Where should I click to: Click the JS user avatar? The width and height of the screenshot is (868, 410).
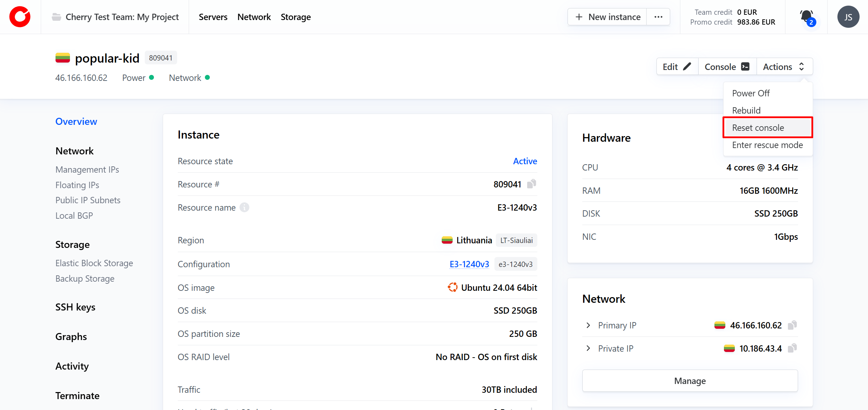848,17
